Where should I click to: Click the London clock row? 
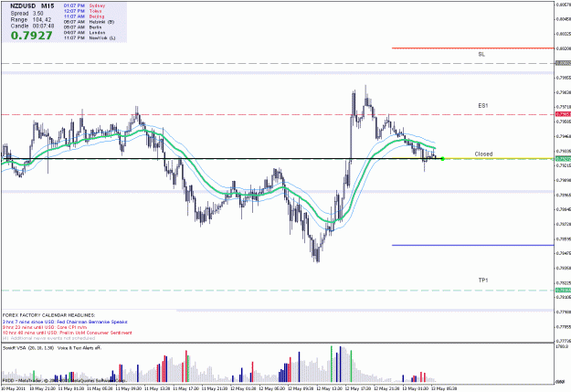84,32
